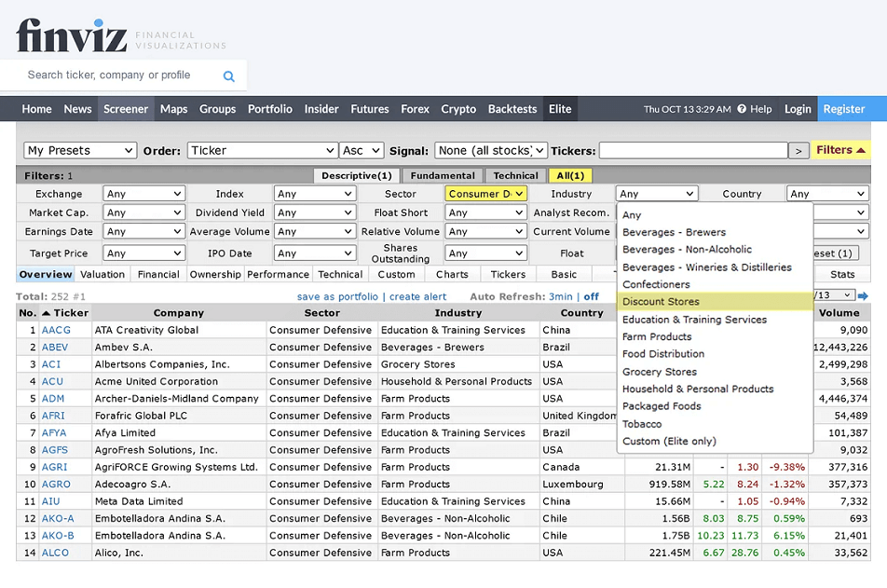Set auto refresh to 3min

click(560, 296)
